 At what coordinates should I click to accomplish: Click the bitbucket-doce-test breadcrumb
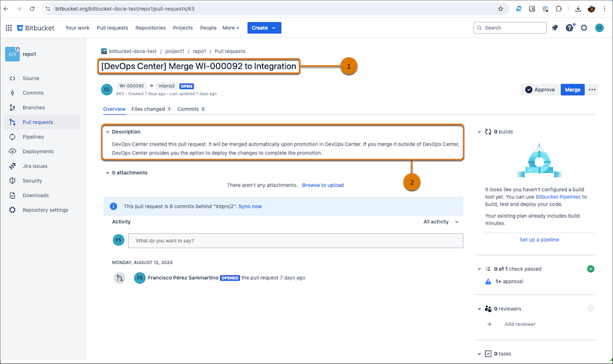[x=133, y=51]
